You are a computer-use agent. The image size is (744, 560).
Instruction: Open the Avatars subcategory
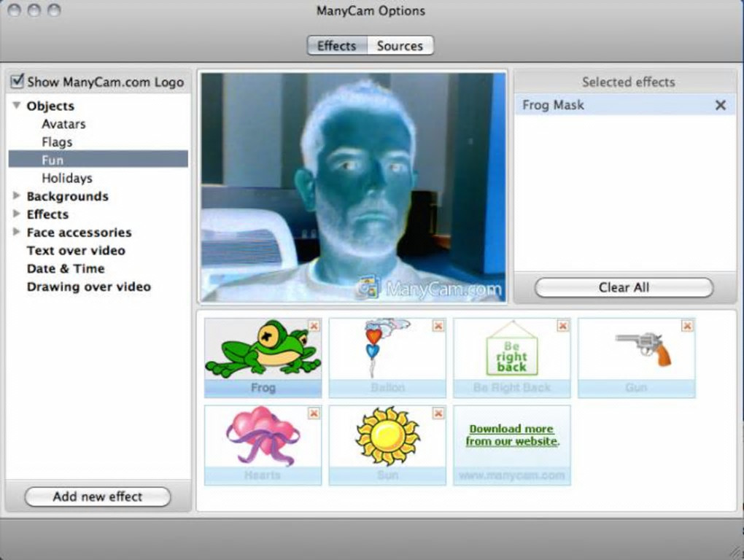(x=63, y=124)
